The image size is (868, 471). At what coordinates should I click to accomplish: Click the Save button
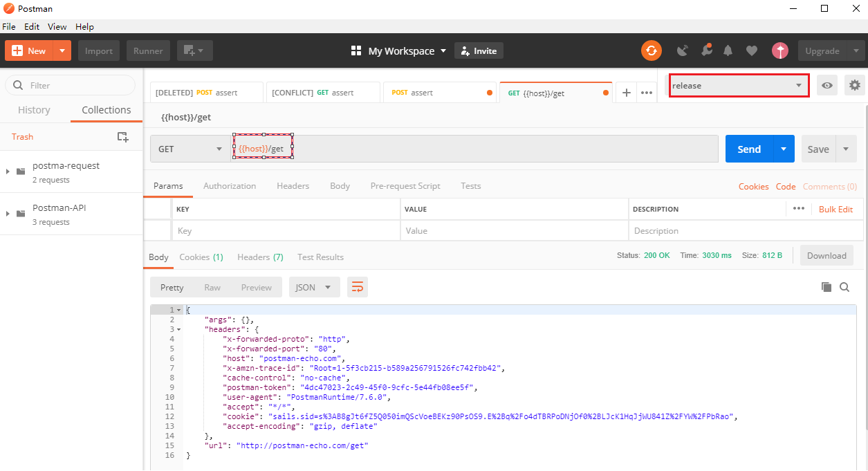[818, 149]
